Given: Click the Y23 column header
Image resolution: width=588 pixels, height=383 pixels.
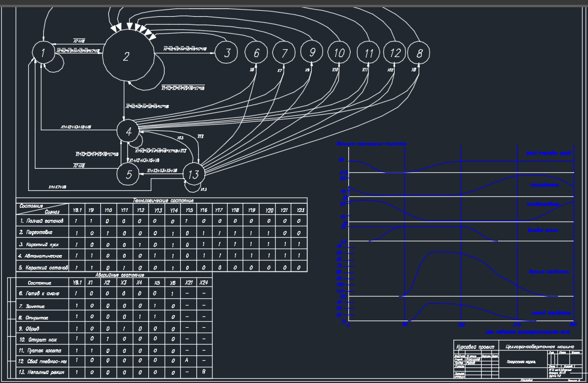Looking at the screenshot, I should 300,210.
